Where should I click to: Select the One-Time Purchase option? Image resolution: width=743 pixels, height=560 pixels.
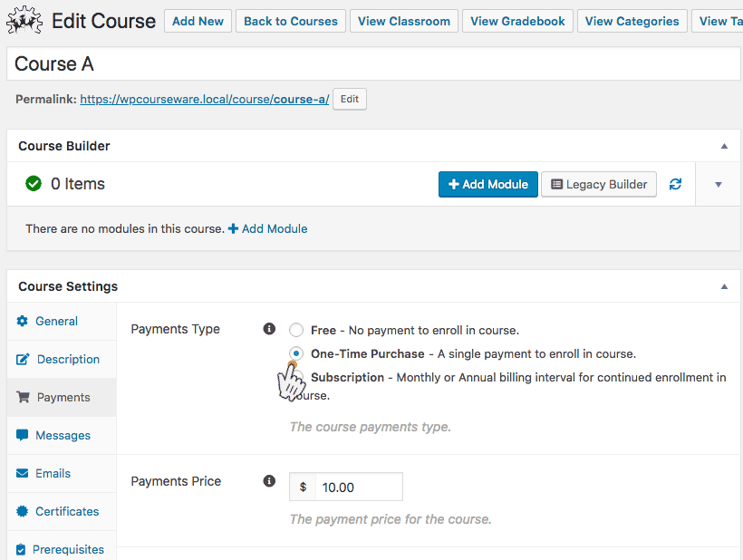[x=296, y=353]
